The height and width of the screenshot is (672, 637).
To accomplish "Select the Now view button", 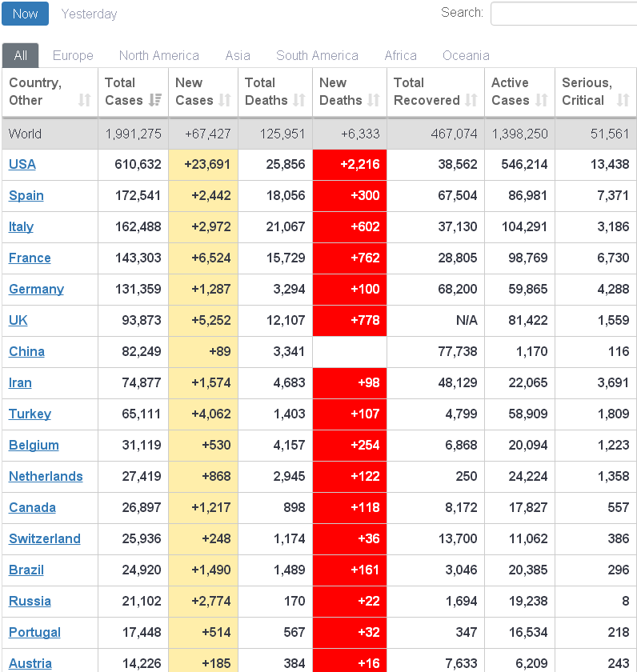I will pyautogui.click(x=25, y=14).
